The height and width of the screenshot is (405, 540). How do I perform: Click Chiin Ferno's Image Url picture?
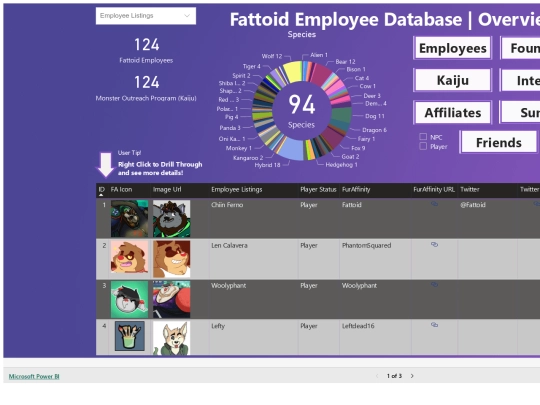coord(172,218)
